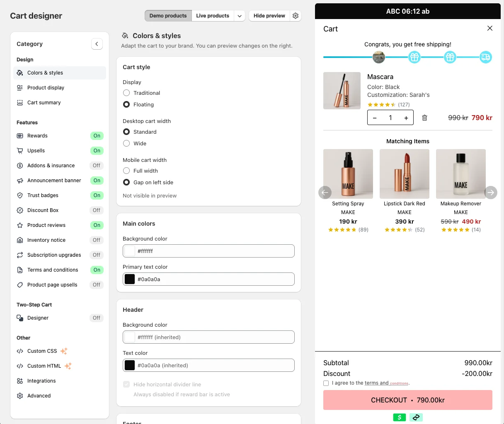Viewport: 504px width, 424px height.
Task: Click the Product page upsells tag icon
Action: [20, 285]
